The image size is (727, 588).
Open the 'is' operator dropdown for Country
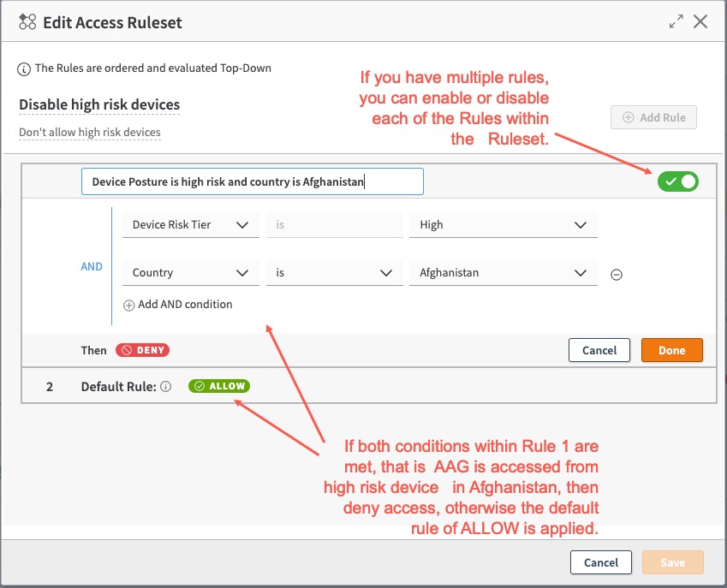point(334,273)
